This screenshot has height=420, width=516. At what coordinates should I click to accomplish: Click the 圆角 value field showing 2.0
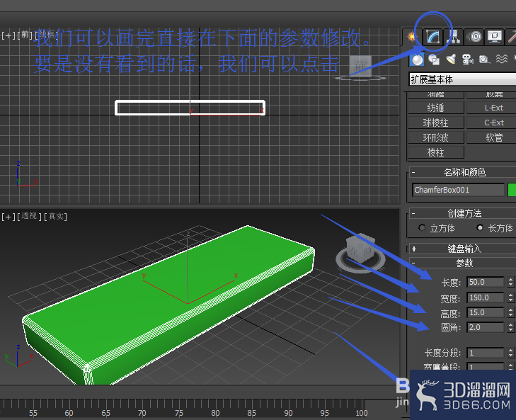pyautogui.click(x=486, y=327)
